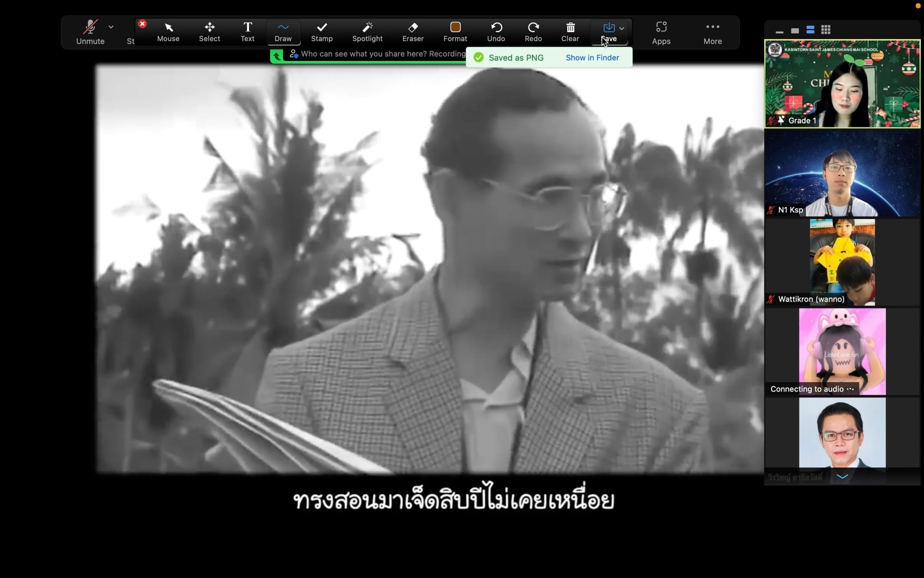Expand audio options arrow beside Unmute
The width and height of the screenshot is (924, 578).
coord(111,27)
